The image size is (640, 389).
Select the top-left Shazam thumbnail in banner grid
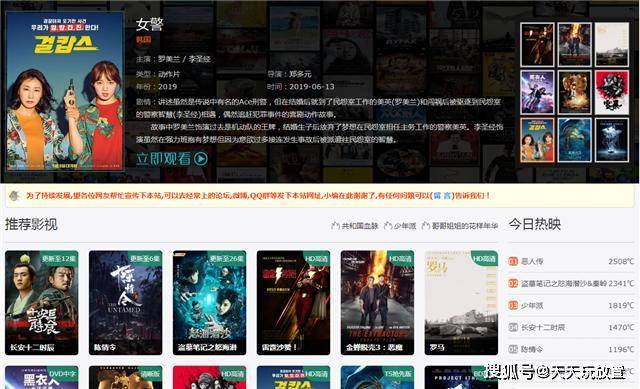tap(537, 44)
